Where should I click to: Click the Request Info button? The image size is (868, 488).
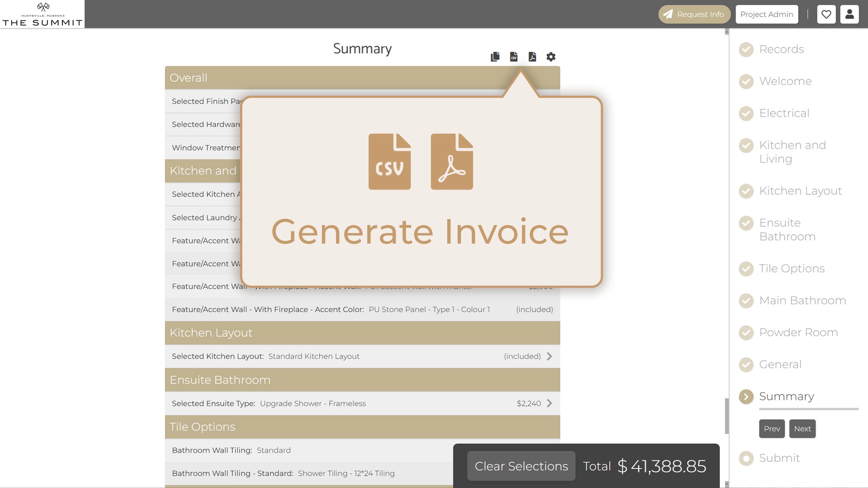click(x=694, y=14)
